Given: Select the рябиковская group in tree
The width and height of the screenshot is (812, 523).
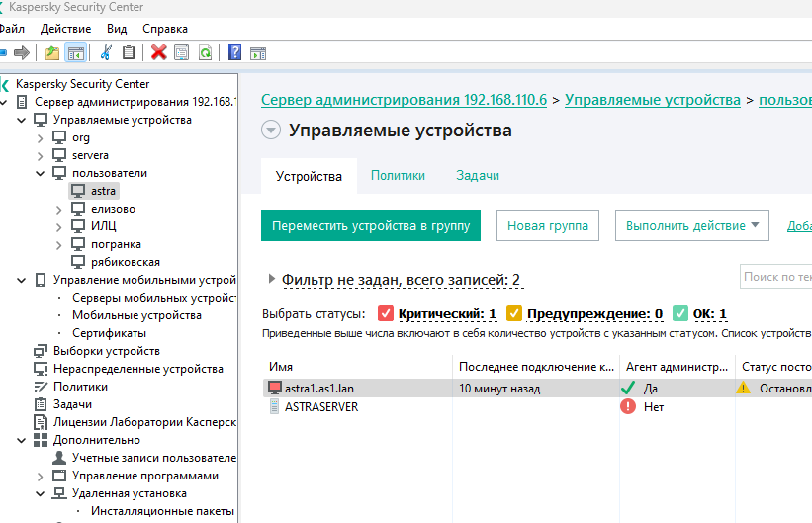Looking at the screenshot, I should point(126,263).
